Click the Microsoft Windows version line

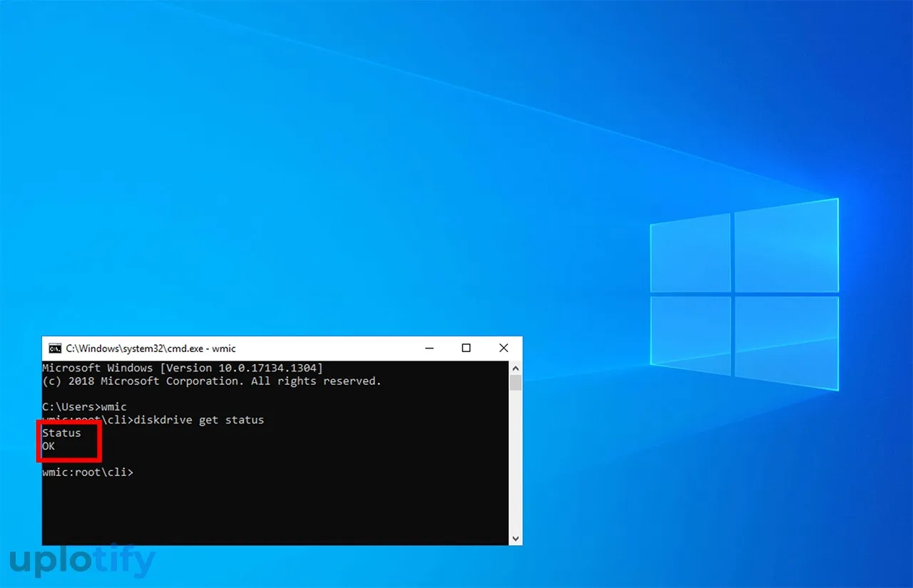[183, 368]
